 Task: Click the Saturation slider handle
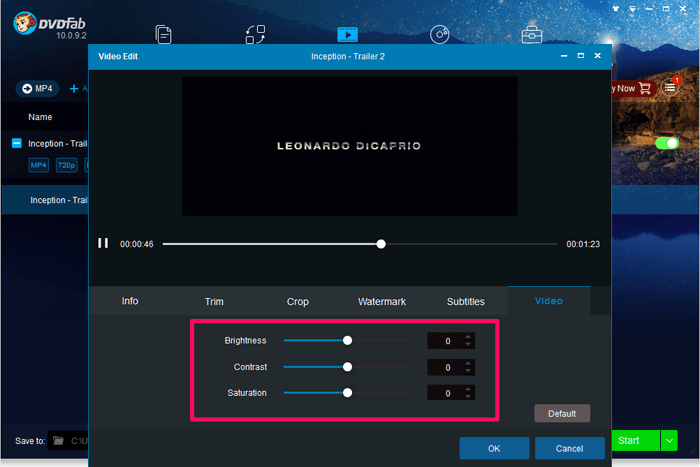pyautogui.click(x=347, y=393)
